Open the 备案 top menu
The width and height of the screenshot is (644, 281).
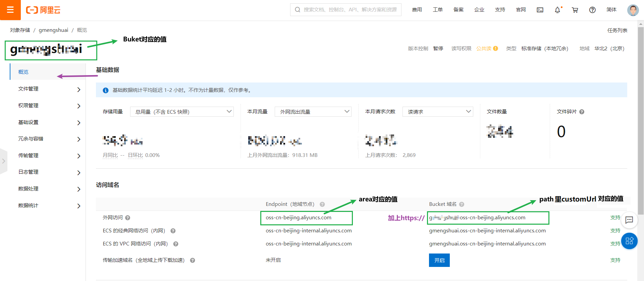pyautogui.click(x=459, y=10)
